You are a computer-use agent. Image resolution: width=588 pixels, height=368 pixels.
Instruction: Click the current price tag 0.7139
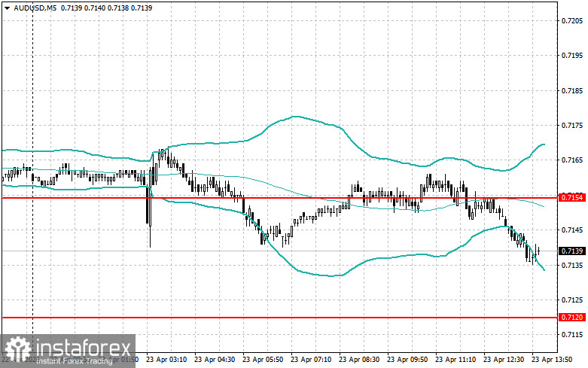click(x=573, y=251)
